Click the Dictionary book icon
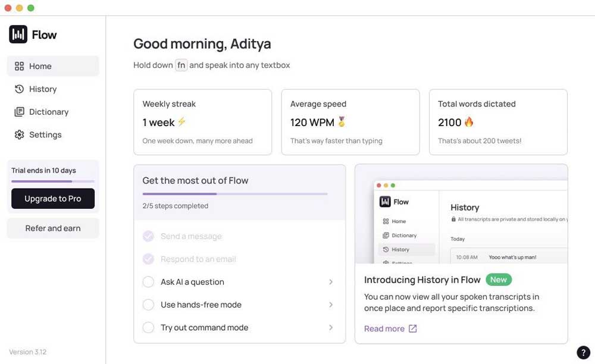 (x=19, y=112)
